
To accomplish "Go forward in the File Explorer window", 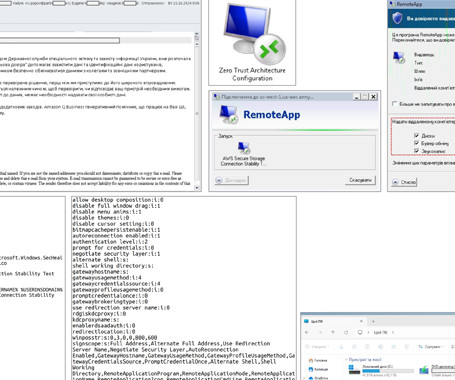I will (321, 332).
